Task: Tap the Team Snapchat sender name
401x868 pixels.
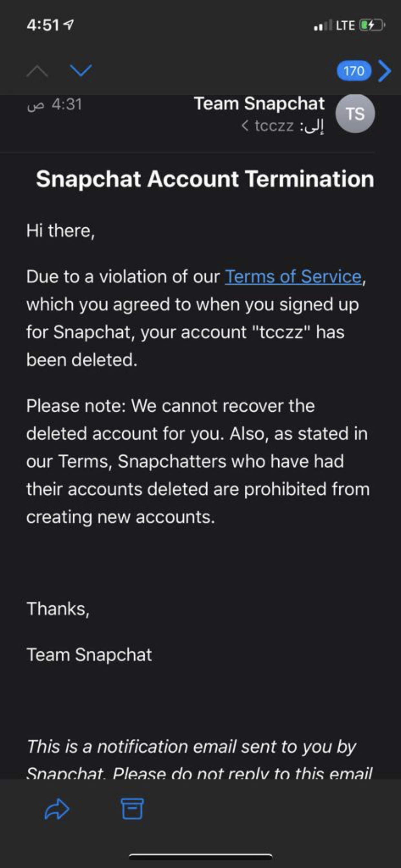Action: tap(259, 103)
